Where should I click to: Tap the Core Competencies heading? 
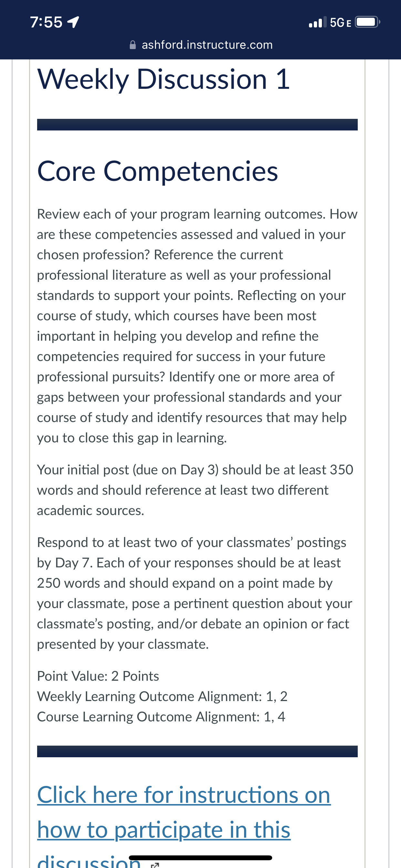[158, 171]
